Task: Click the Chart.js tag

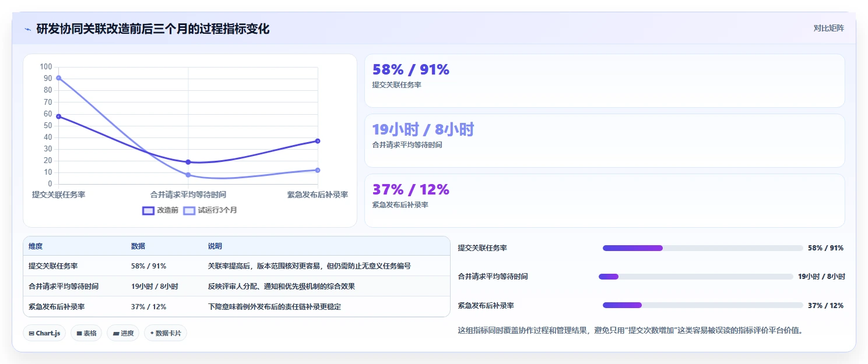Action: [45, 333]
